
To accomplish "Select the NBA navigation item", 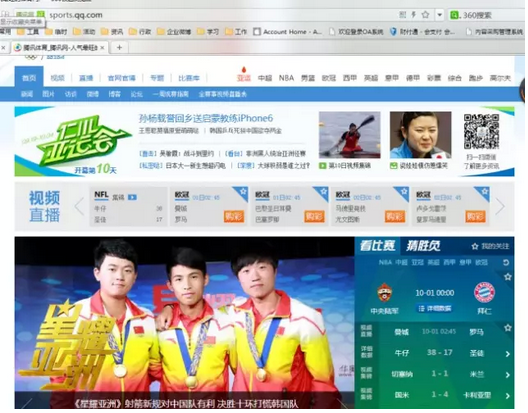I will click(x=286, y=78).
